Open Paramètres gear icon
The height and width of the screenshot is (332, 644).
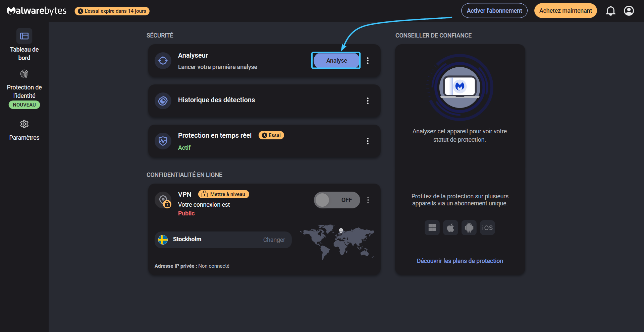coord(24,124)
